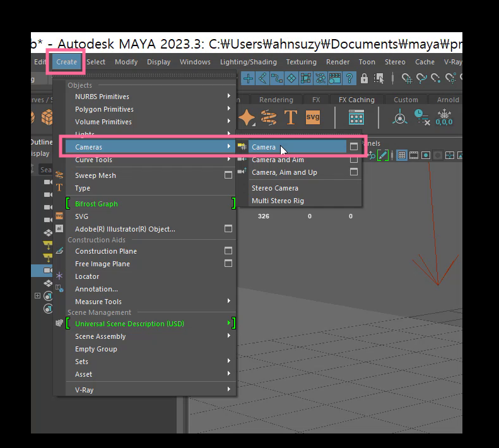
Task: Toggle the select dynamic objects mask
Action: 320,78
